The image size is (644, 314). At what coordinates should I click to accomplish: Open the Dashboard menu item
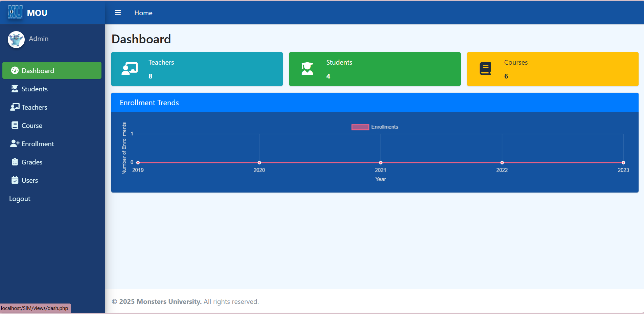coord(52,70)
